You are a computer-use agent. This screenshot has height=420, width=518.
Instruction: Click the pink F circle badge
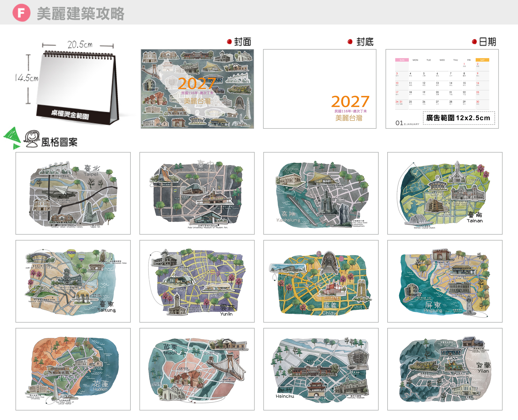tap(21, 13)
